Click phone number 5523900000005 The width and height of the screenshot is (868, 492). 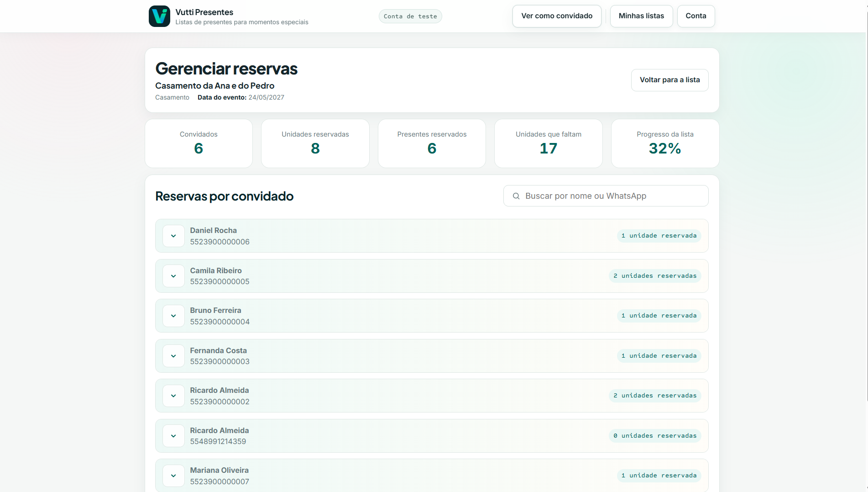pyautogui.click(x=220, y=281)
